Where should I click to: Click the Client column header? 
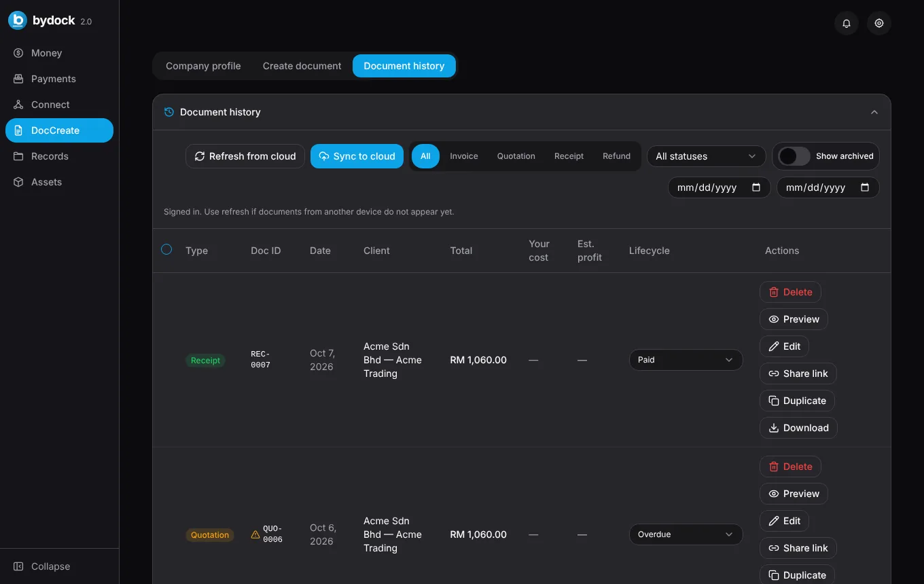[376, 251]
